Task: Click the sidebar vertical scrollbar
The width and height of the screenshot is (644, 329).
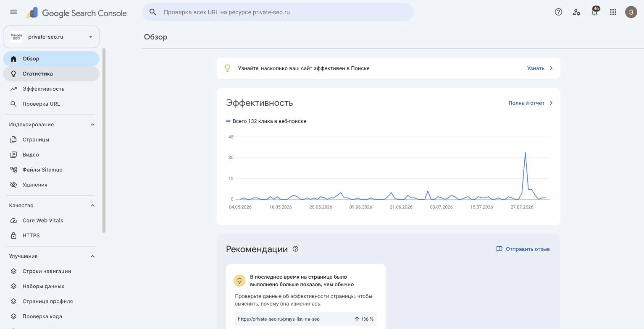Action: 104,141
